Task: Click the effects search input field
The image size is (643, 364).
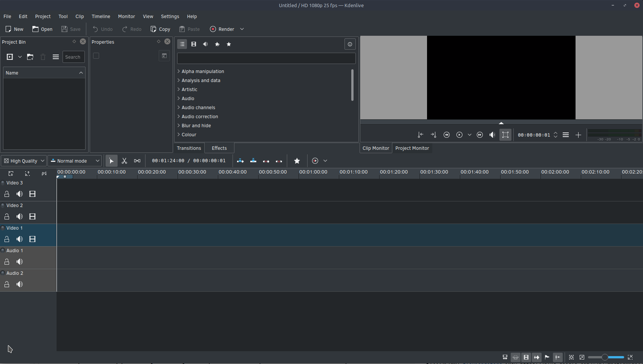Action: (x=266, y=58)
